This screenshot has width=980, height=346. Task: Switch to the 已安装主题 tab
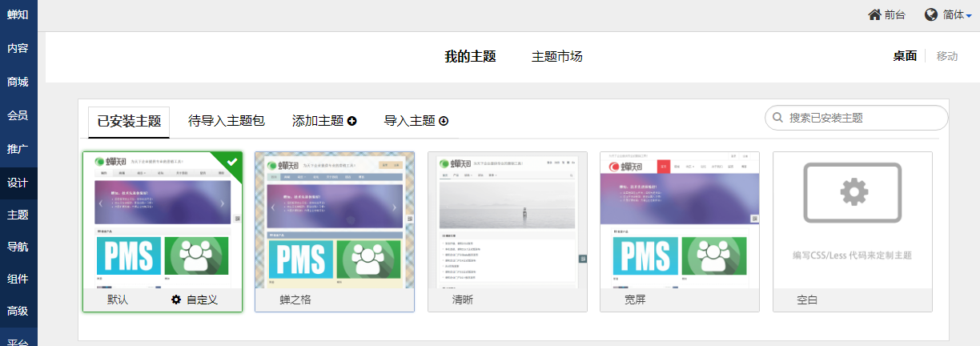[129, 122]
